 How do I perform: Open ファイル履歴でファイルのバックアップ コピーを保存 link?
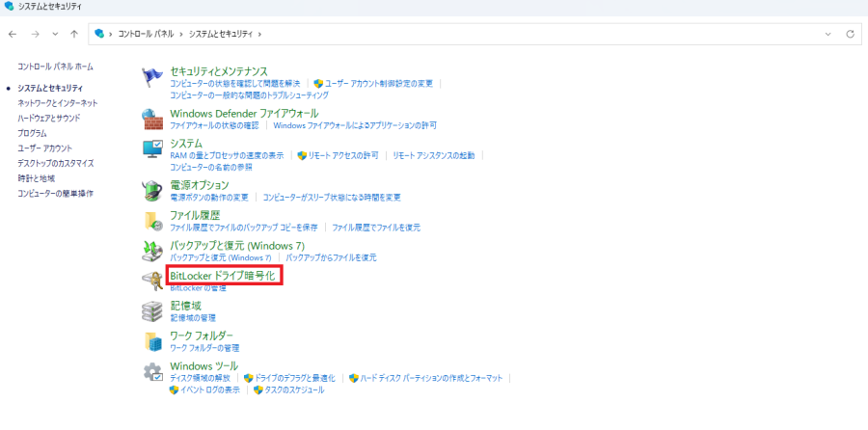coord(244,228)
